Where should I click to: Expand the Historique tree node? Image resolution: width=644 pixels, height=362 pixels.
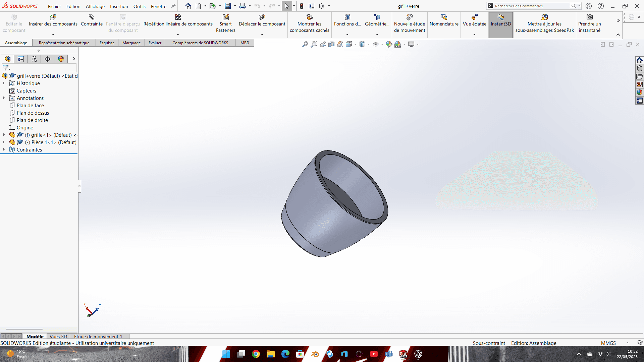[x=4, y=83]
